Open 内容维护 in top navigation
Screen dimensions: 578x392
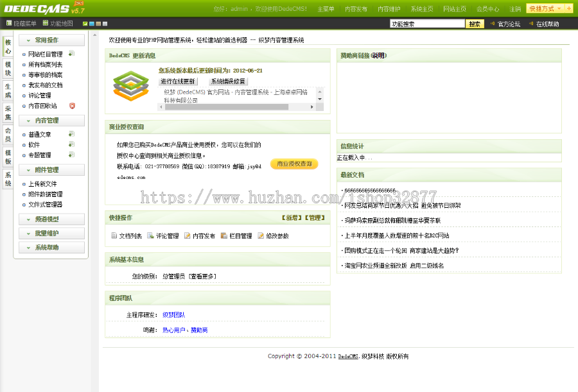[x=389, y=9]
